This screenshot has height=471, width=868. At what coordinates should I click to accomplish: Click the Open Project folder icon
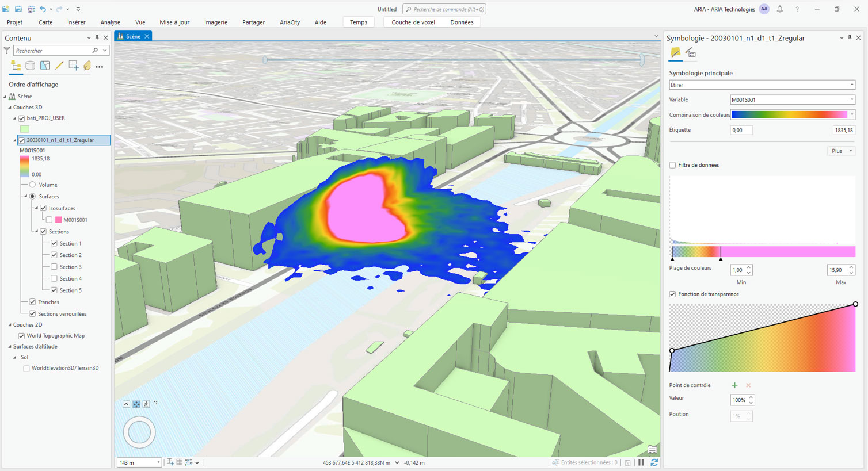point(18,9)
